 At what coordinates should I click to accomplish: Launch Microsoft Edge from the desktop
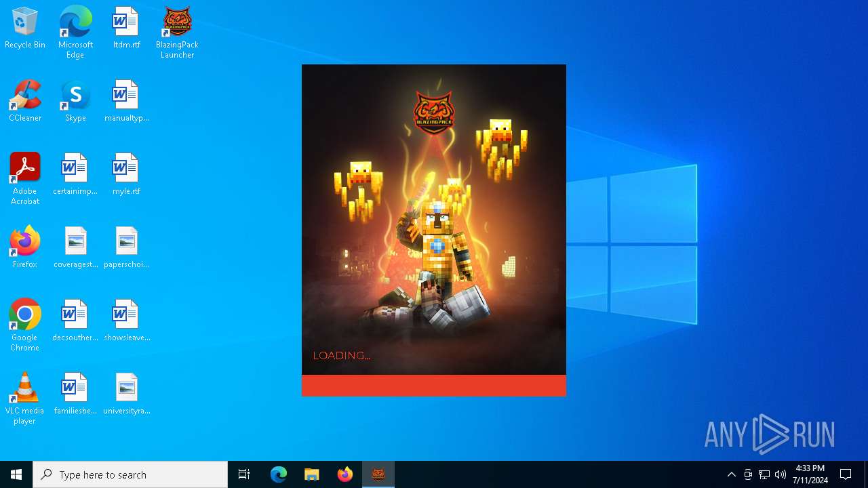pos(75,32)
